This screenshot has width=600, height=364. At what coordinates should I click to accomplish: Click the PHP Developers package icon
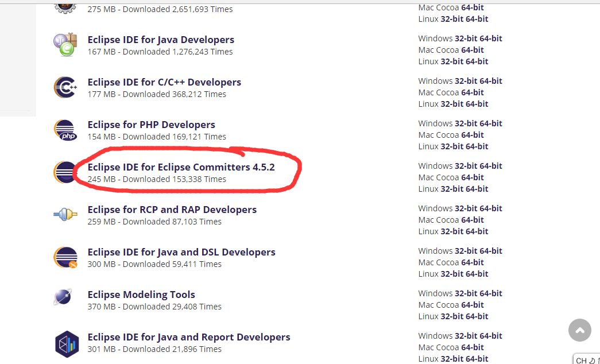[x=65, y=130]
